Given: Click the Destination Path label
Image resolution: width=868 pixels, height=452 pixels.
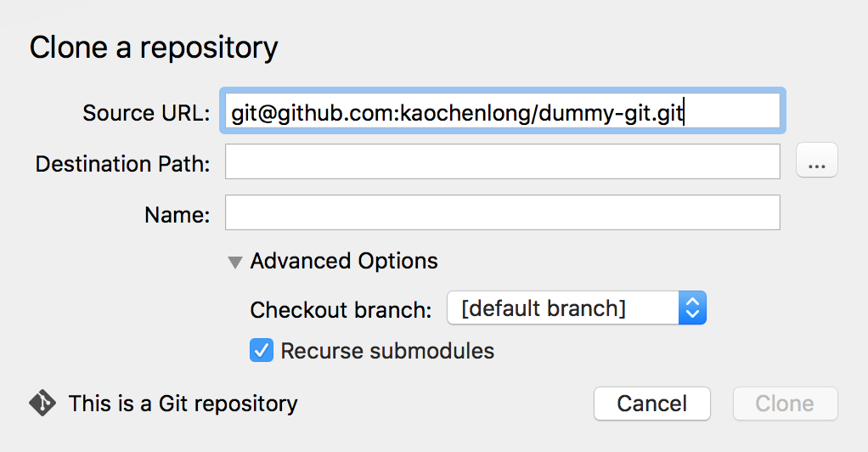Looking at the screenshot, I should 122,164.
